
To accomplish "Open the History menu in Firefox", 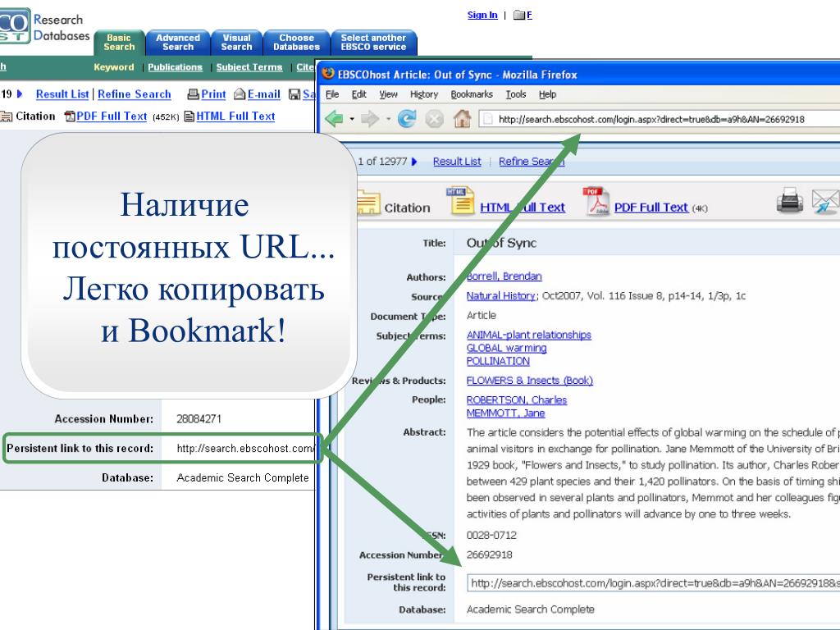I will [424, 94].
